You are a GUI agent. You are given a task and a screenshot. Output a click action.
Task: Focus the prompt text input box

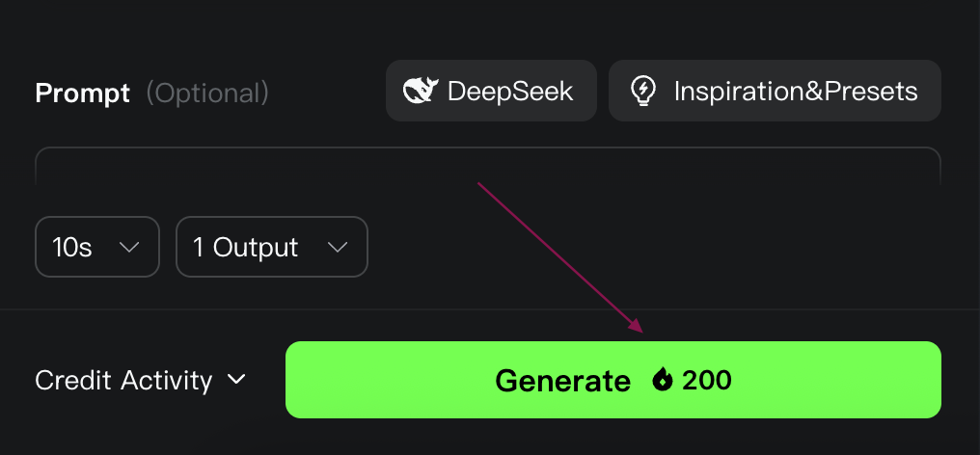(488, 166)
